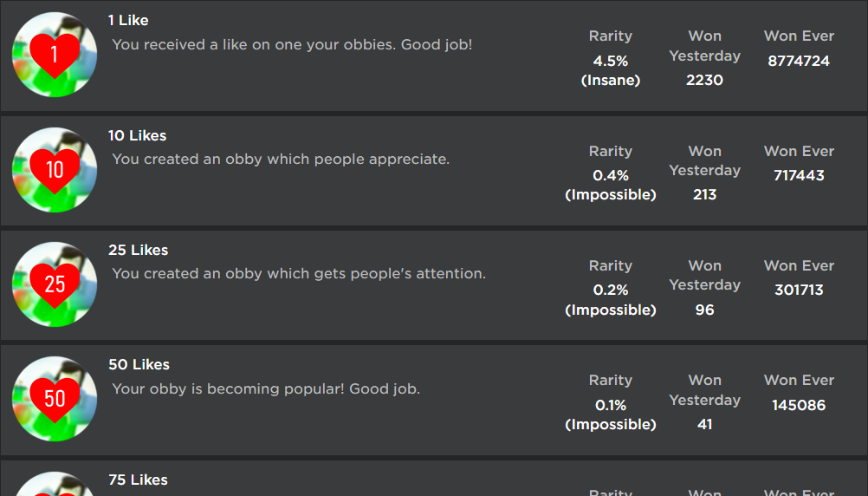Viewport: 868px width, 496px height.
Task: Click Won Yesterday count 41
Action: (704, 424)
